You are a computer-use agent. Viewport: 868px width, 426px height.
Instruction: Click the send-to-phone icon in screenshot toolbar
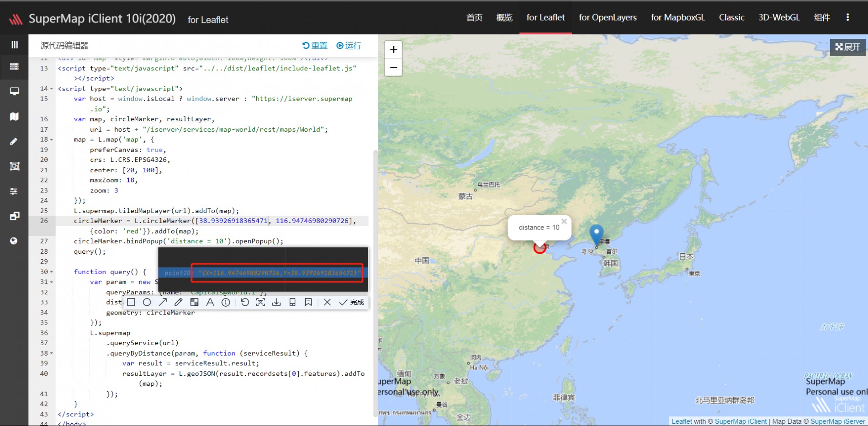click(292, 302)
